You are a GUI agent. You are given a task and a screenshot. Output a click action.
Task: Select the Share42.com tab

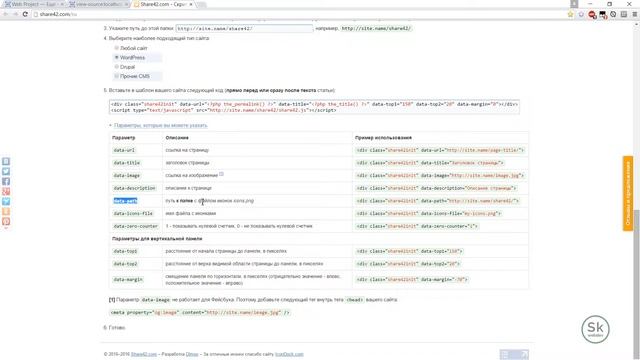[163, 4]
